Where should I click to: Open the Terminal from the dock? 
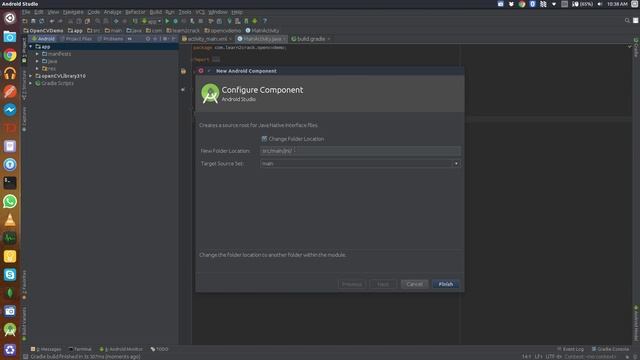pos(10,183)
